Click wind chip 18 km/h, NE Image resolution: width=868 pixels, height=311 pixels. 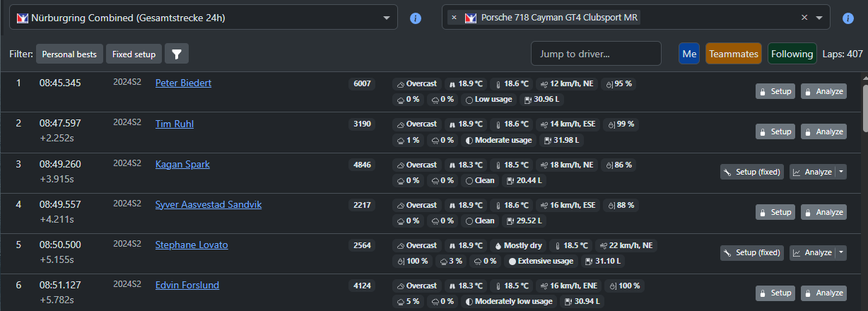(x=566, y=165)
